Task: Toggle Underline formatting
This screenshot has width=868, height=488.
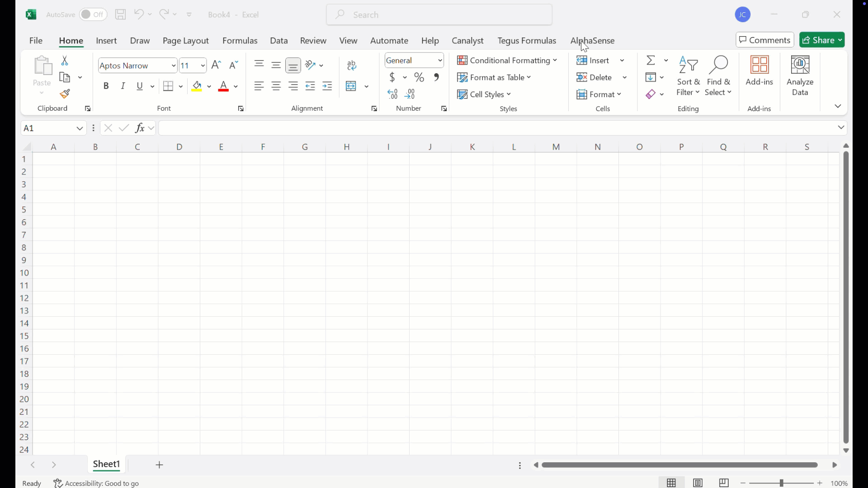Action: coord(140,86)
